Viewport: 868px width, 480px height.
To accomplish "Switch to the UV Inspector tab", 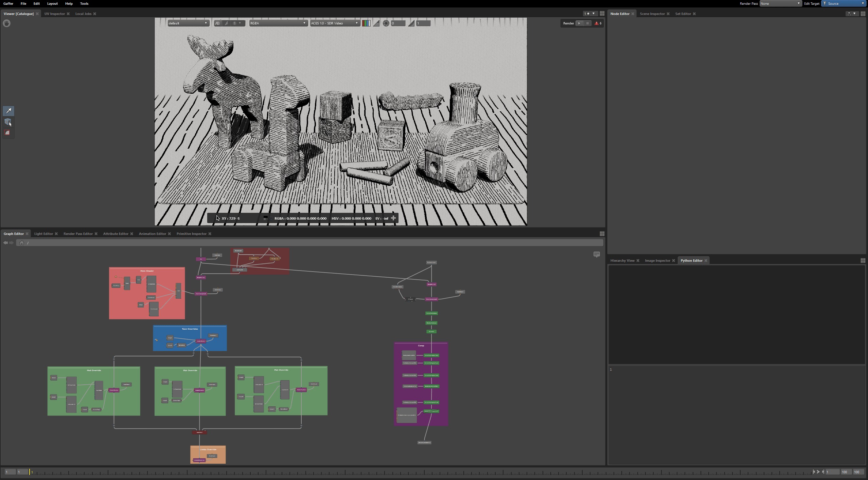I will (54, 14).
